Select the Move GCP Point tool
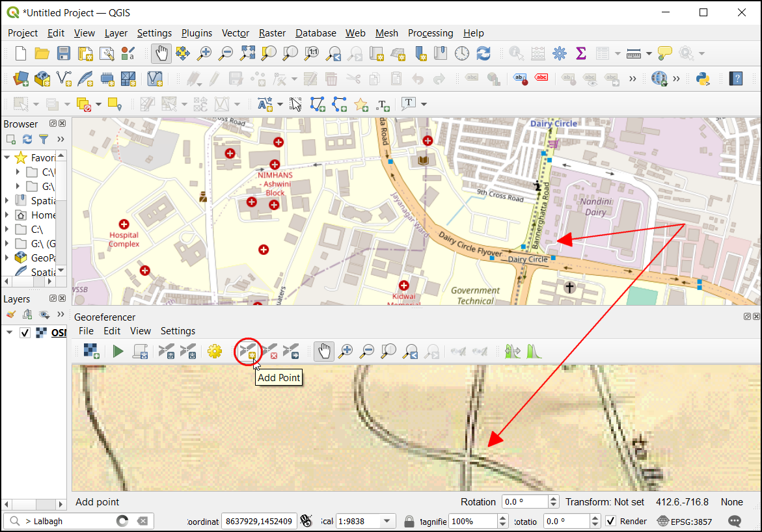 [x=291, y=351]
